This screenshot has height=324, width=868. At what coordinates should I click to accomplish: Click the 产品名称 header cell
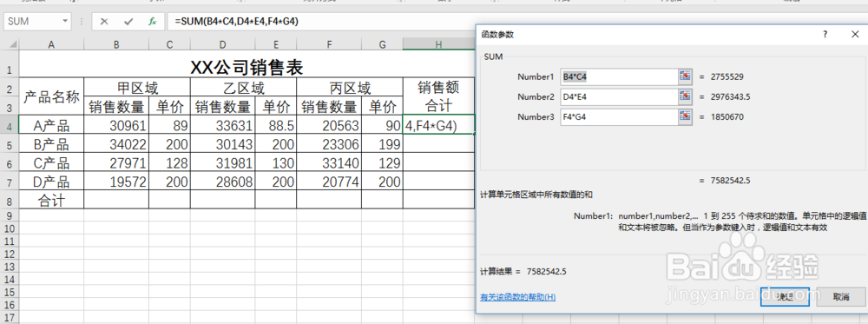coord(51,96)
